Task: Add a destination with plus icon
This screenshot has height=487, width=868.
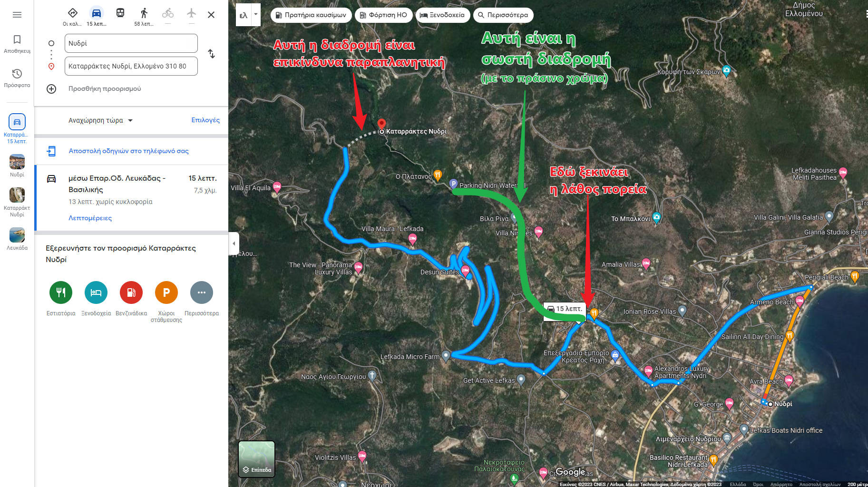Action: coord(51,89)
